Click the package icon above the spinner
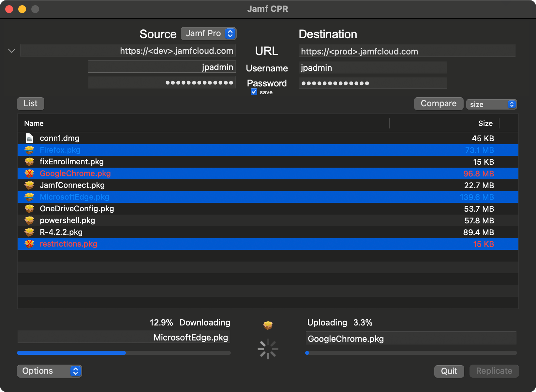Screen dimensions: 536x392 (x=268, y=325)
